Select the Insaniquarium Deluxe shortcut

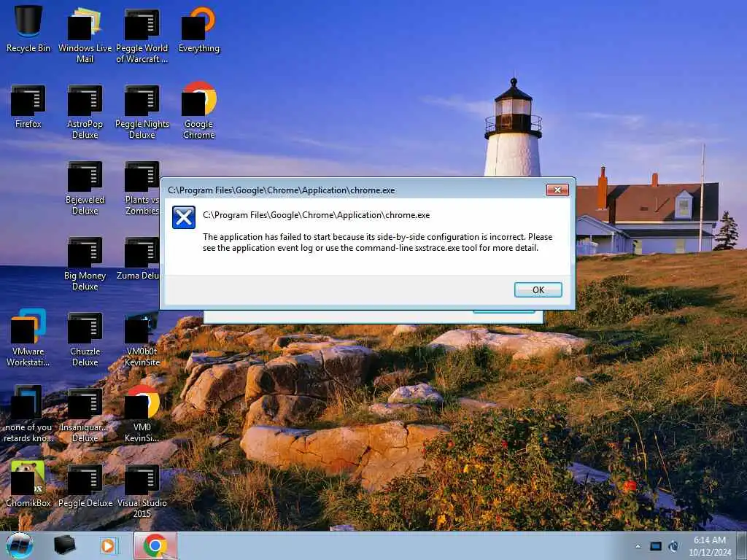pyautogui.click(x=85, y=415)
